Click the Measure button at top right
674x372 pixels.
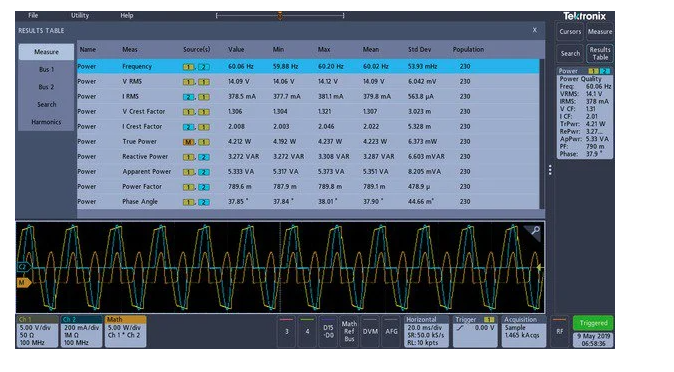[600, 32]
